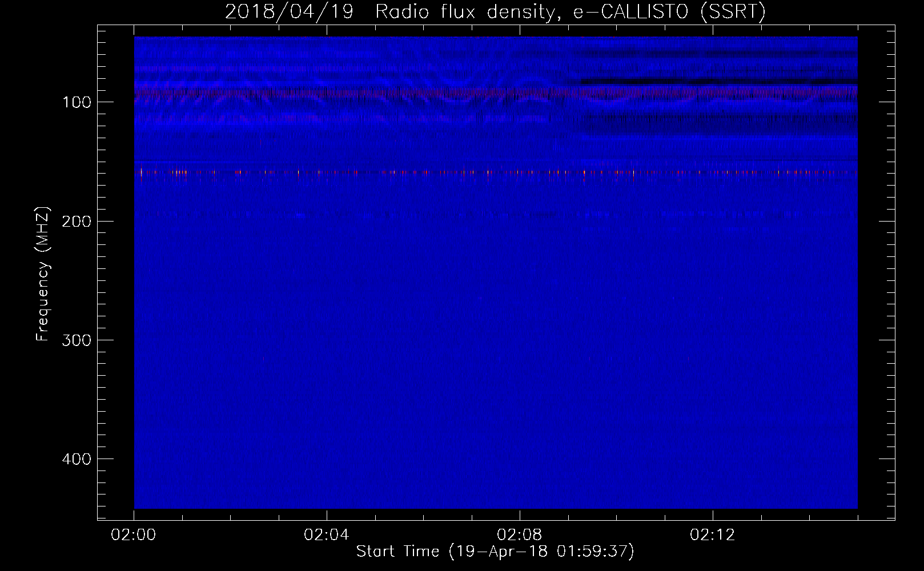The image size is (924, 571).
Task: Click the 'Start Time (19-Apr-18 01:59:37)' label
Action: coord(495,552)
